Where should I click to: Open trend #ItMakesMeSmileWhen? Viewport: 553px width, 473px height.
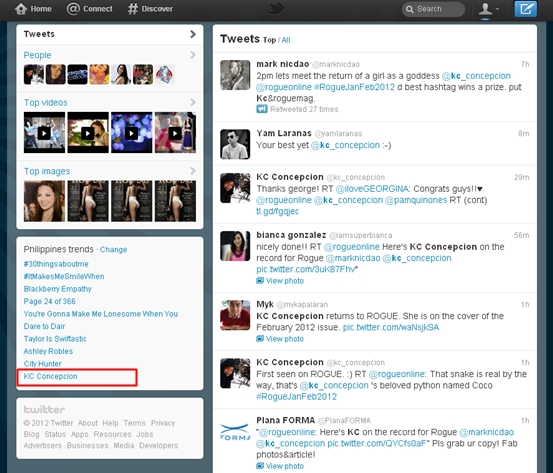point(64,277)
